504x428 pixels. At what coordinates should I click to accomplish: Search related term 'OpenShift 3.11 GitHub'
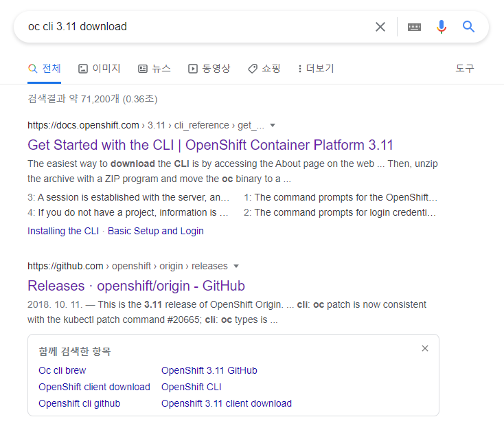click(209, 370)
